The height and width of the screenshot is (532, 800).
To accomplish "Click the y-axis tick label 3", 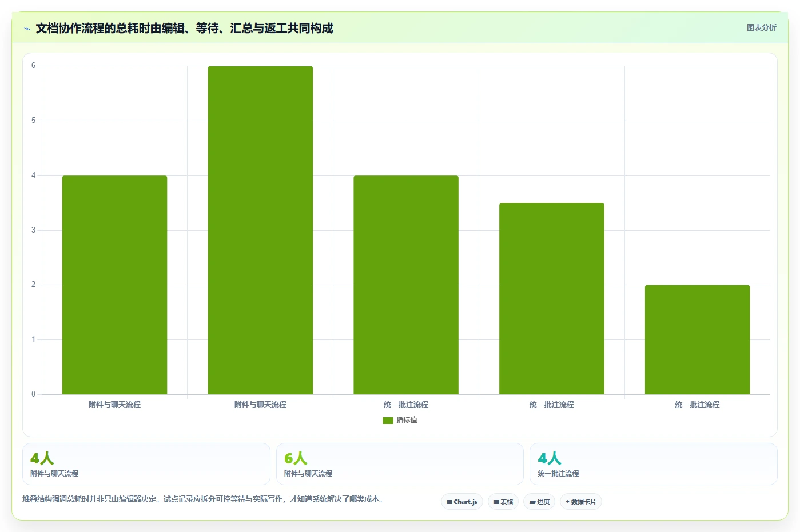I will coord(33,230).
